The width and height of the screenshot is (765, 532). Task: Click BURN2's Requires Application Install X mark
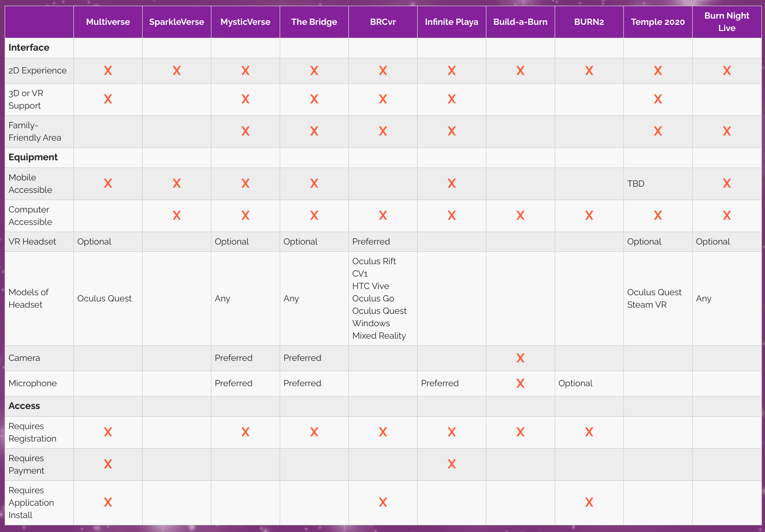click(589, 503)
